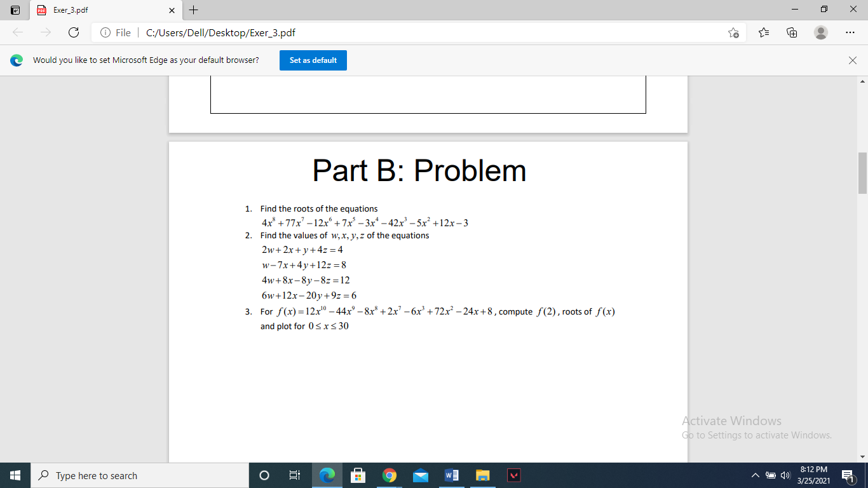This screenshot has width=868, height=488.
Task: Expand hidden icons in the system tray
Action: click(x=756, y=475)
